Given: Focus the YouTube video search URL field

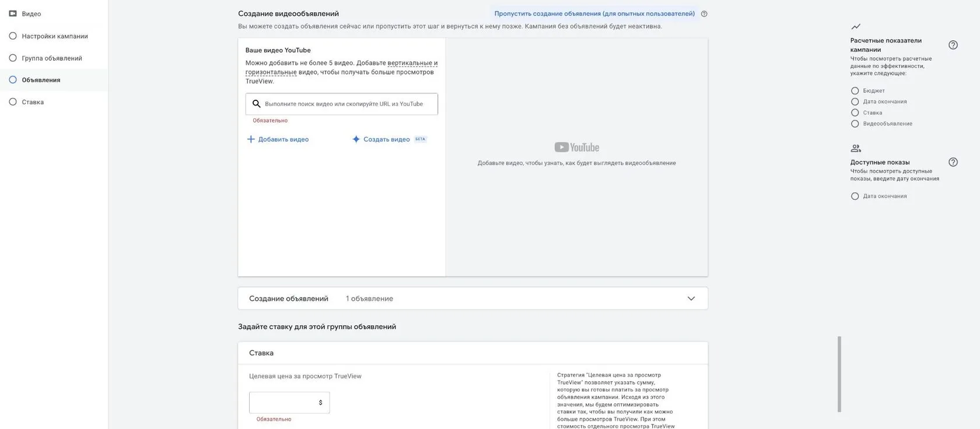Looking at the screenshot, I should (342, 104).
